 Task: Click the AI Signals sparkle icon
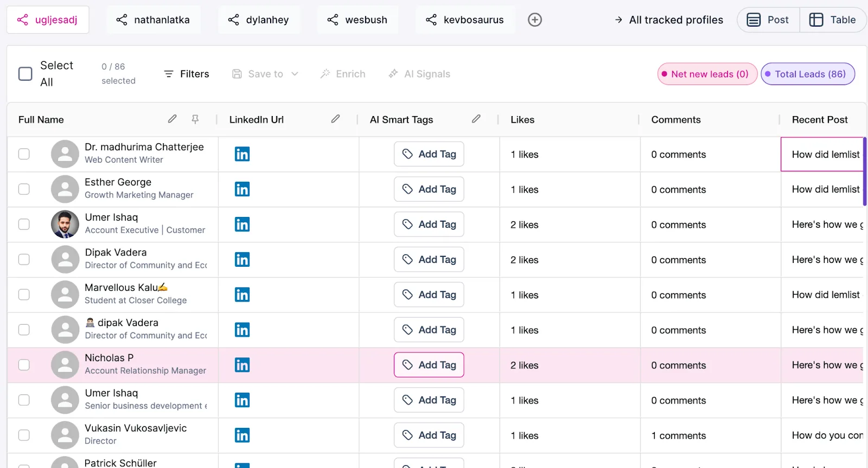pos(393,74)
